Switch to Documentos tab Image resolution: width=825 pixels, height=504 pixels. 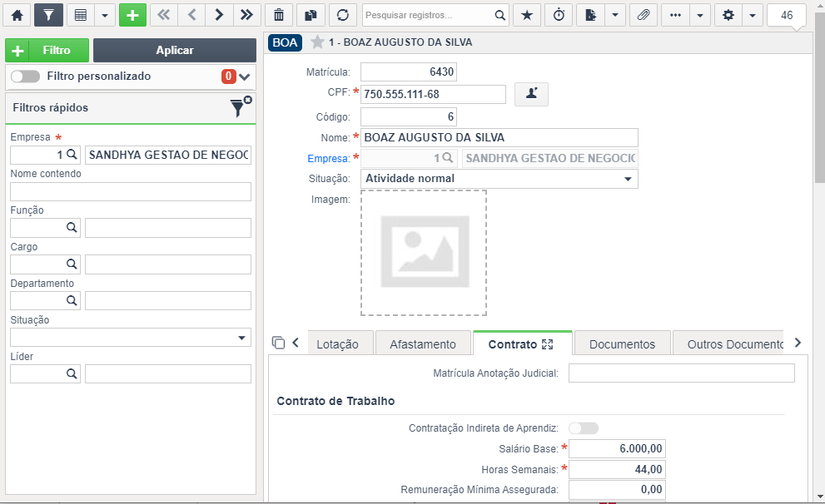tap(622, 344)
